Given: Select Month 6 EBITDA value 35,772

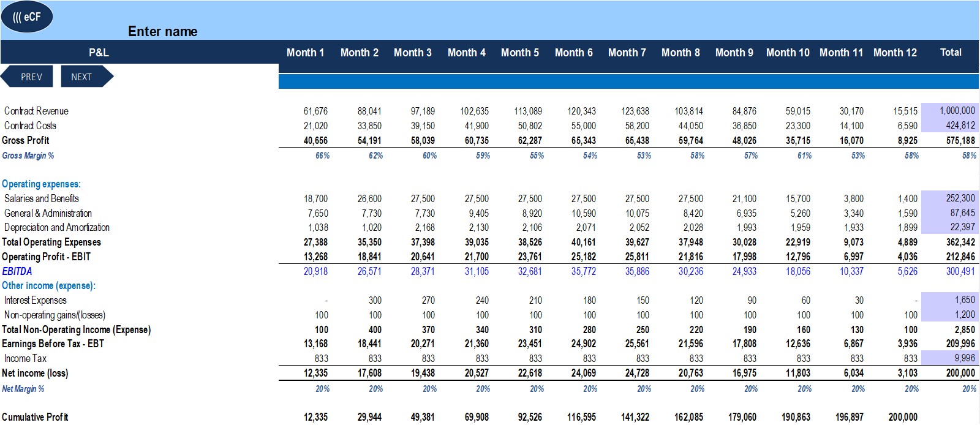Looking at the screenshot, I should 583,271.
